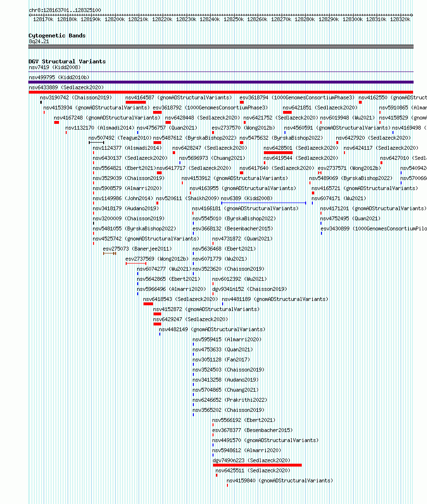
Task: Click nsv4164587 gnomAD variant red bar
Action: pyautogui.click(x=136, y=102)
